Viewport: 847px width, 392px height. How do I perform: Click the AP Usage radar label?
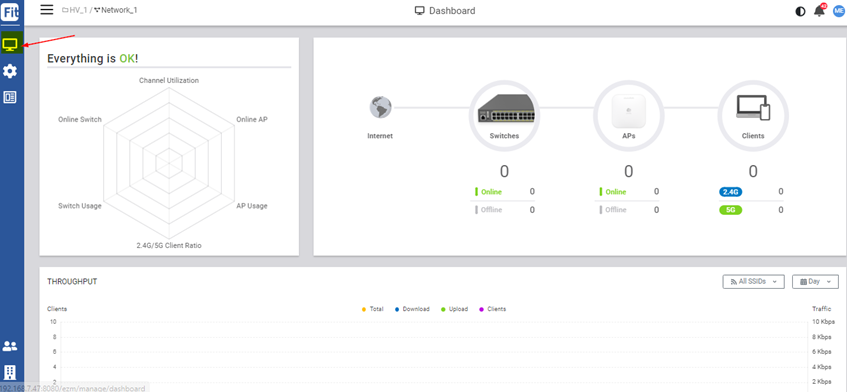click(x=252, y=206)
